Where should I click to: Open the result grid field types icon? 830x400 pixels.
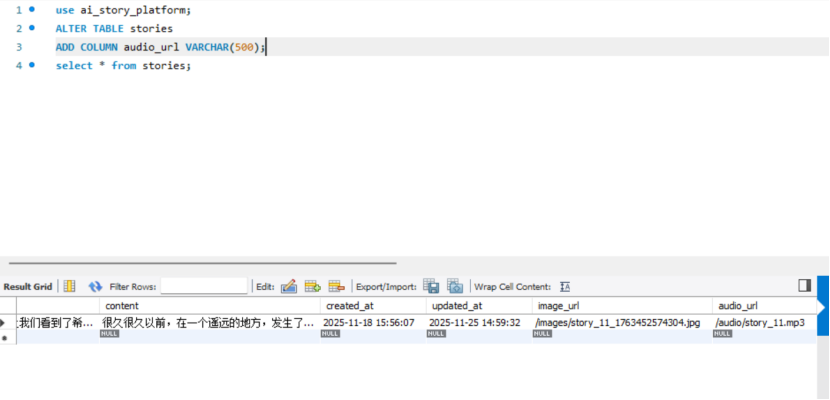(69, 286)
